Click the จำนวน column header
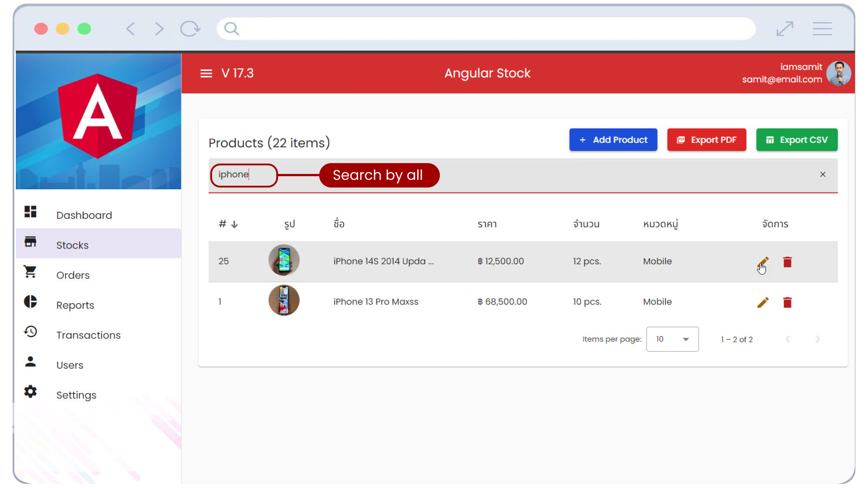This screenshot has height=488, width=868. (x=586, y=224)
